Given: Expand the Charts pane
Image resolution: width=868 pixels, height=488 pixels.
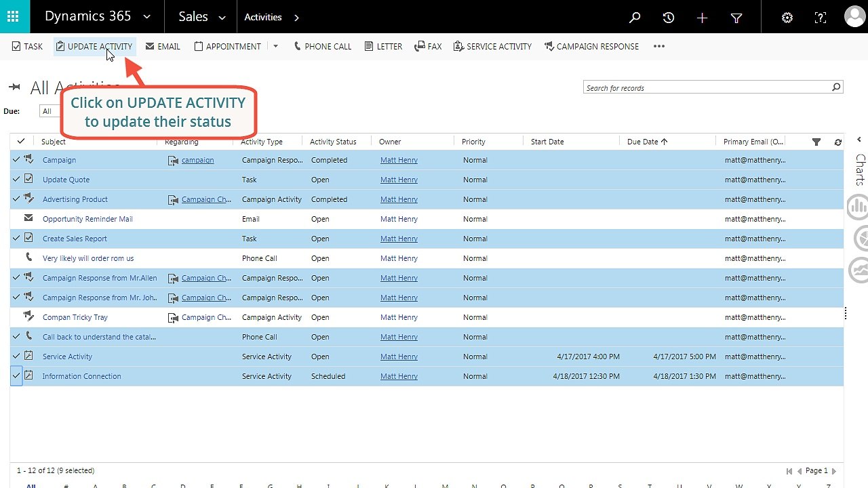Looking at the screenshot, I should click(859, 140).
